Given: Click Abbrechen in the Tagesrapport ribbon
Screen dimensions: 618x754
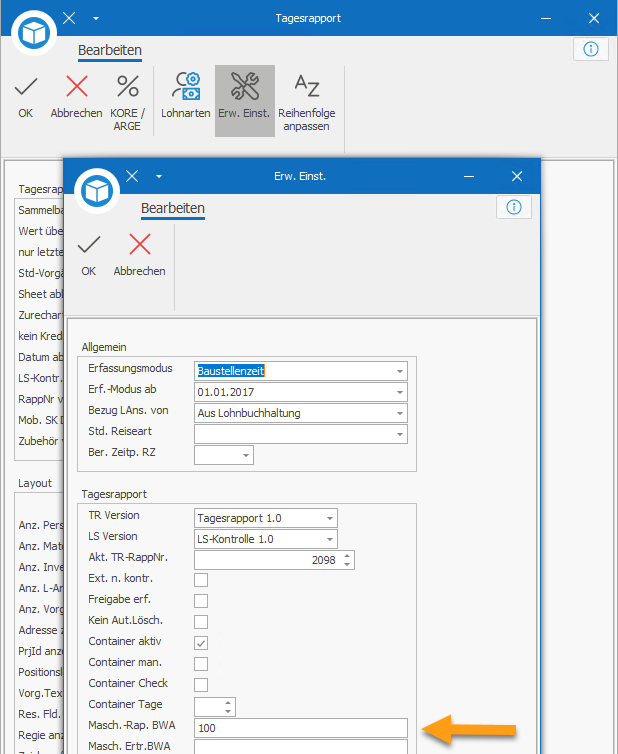Looking at the screenshot, I should point(76,98).
